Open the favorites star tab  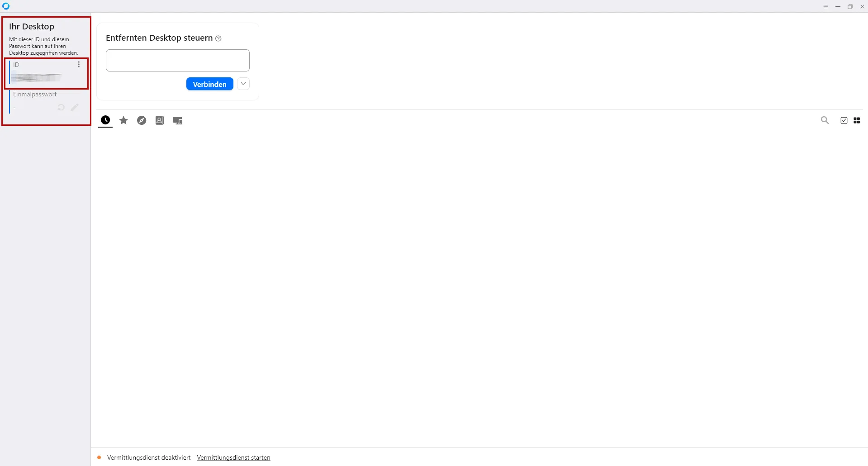[123, 120]
